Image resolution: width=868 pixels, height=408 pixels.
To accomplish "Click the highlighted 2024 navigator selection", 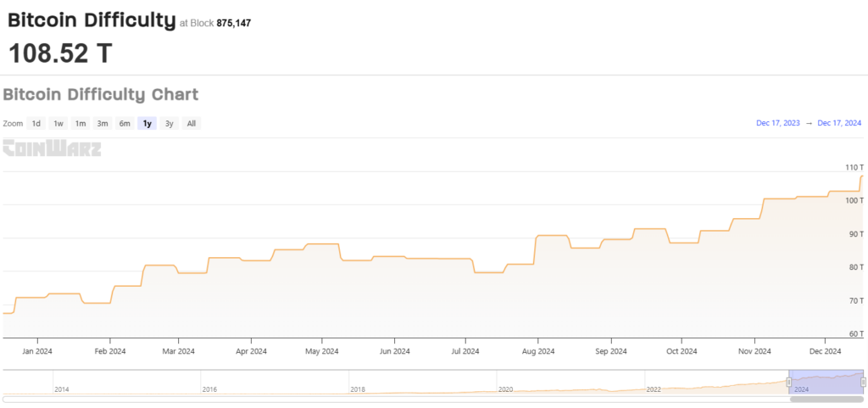I will [x=826, y=382].
